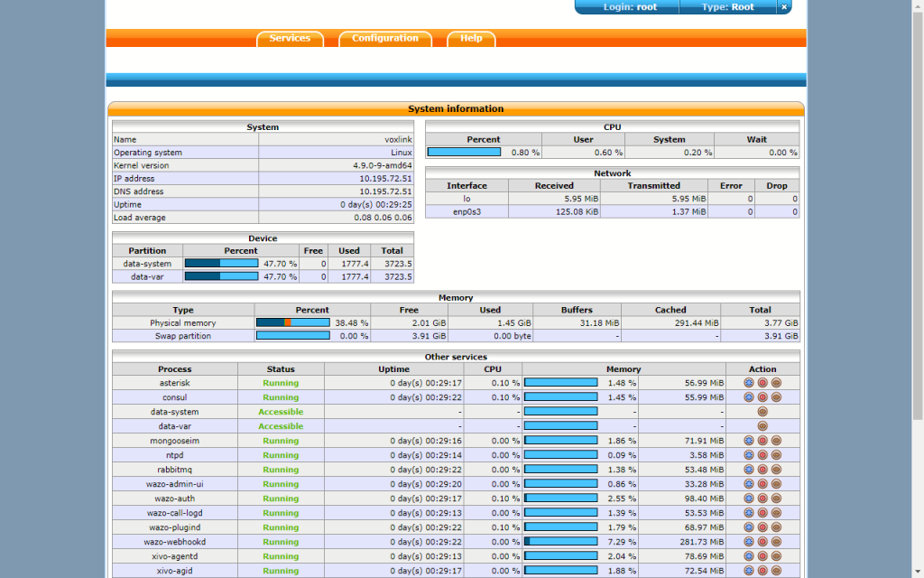Click the blue restart icon for wazo-webhookd
Viewport: 924px width, 578px height.
tap(749, 542)
